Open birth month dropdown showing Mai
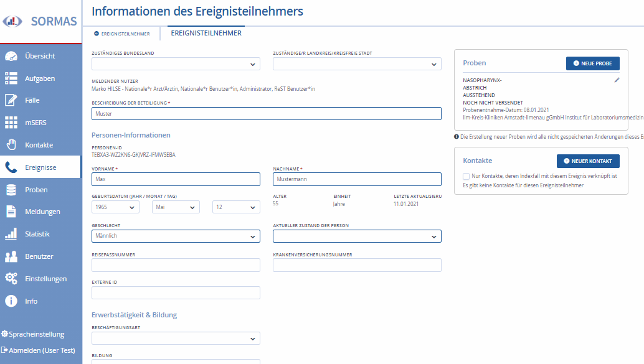Viewport: 644px width, 364px height. tap(176, 207)
